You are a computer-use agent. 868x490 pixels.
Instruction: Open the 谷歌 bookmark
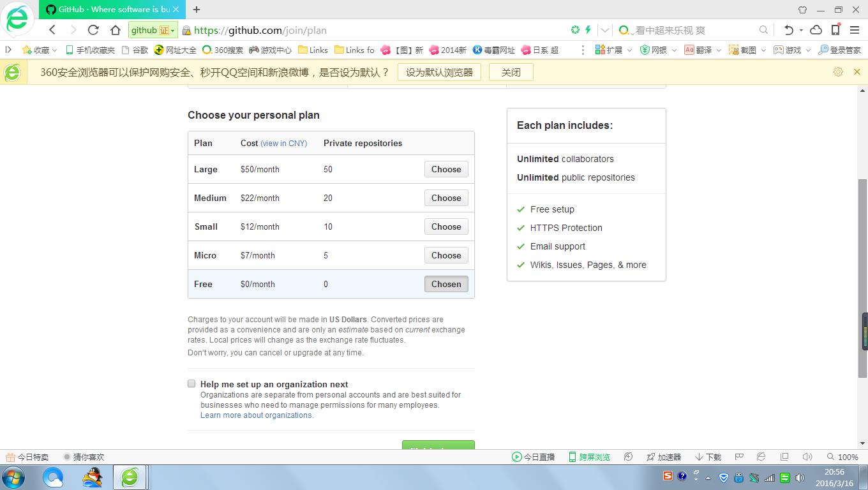[x=135, y=50]
